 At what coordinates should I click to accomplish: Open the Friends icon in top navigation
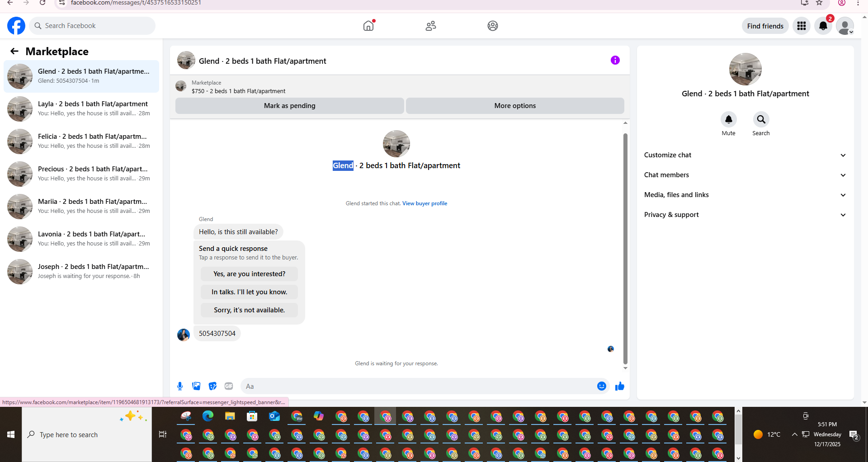click(431, 26)
